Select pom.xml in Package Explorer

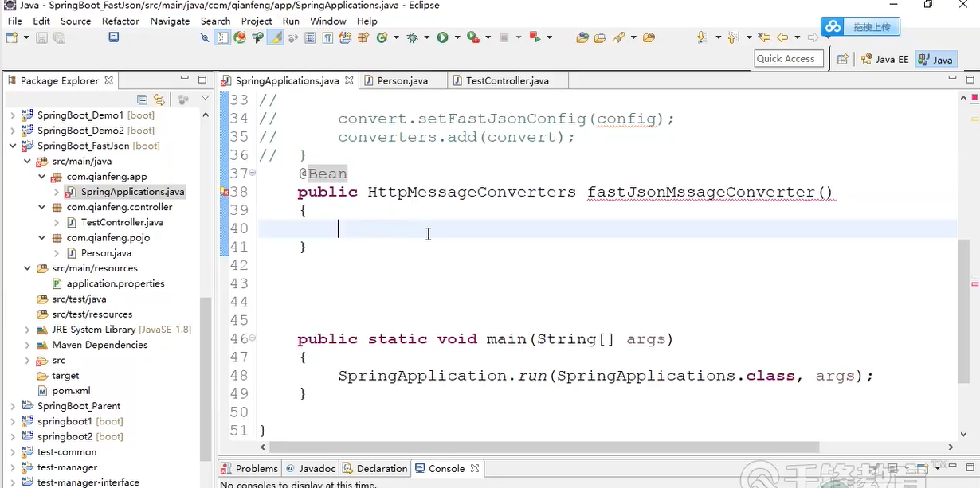[x=71, y=391]
